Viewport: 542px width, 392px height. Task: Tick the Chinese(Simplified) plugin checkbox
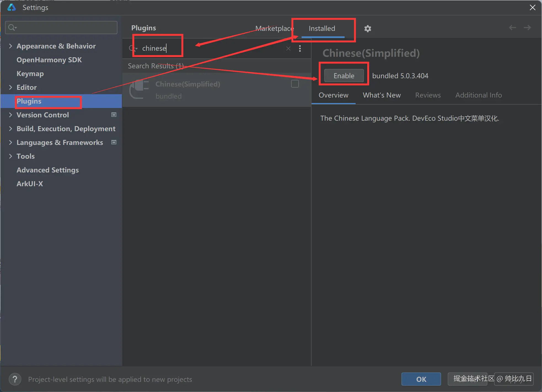coord(295,84)
